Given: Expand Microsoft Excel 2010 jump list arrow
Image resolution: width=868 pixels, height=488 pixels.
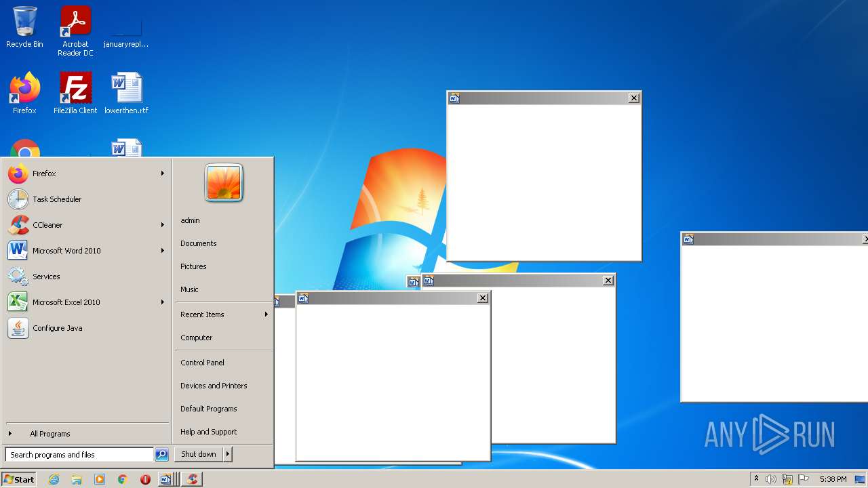Looking at the screenshot, I should (163, 302).
